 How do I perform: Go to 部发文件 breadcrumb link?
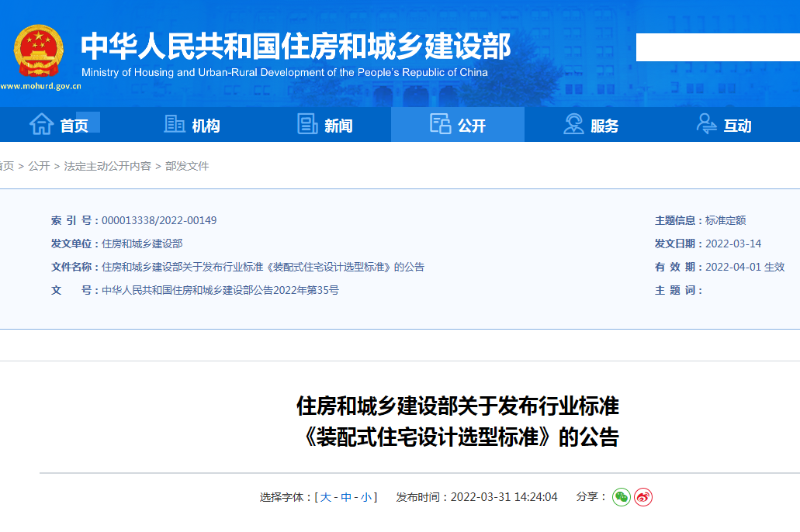187,166
